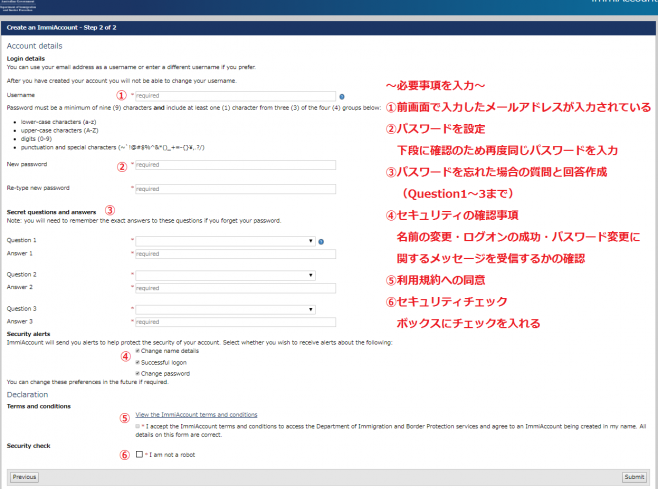Viewport: 658px width, 489px height.
Task: Select the Answer 1 text box
Action: tap(235, 254)
